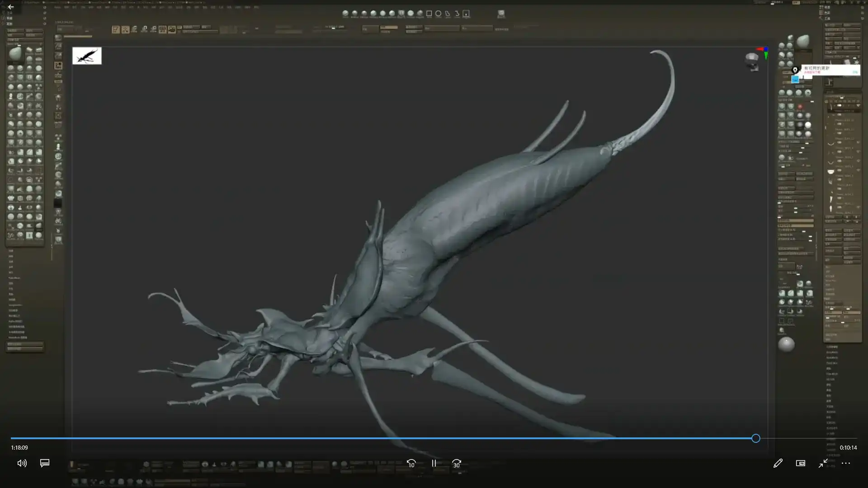Click the seek bar position handle
The width and height of the screenshot is (868, 488).
[x=755, y=438]
